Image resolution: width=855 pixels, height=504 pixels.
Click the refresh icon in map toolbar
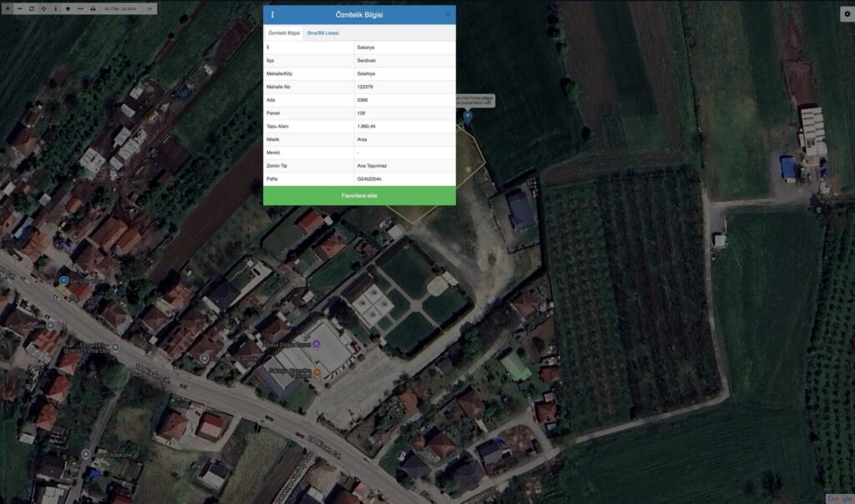pos(32,8)
